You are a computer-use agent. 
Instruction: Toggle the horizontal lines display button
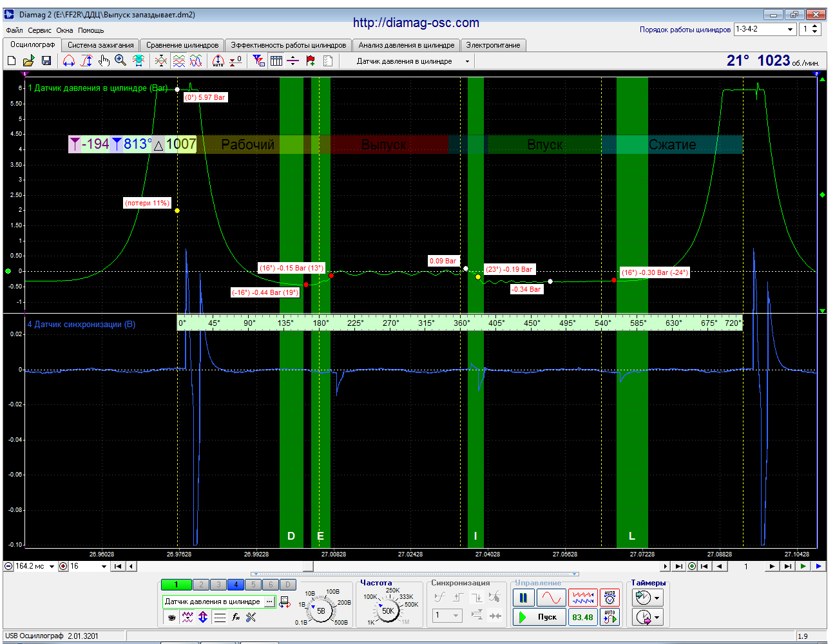click(220, 617)
